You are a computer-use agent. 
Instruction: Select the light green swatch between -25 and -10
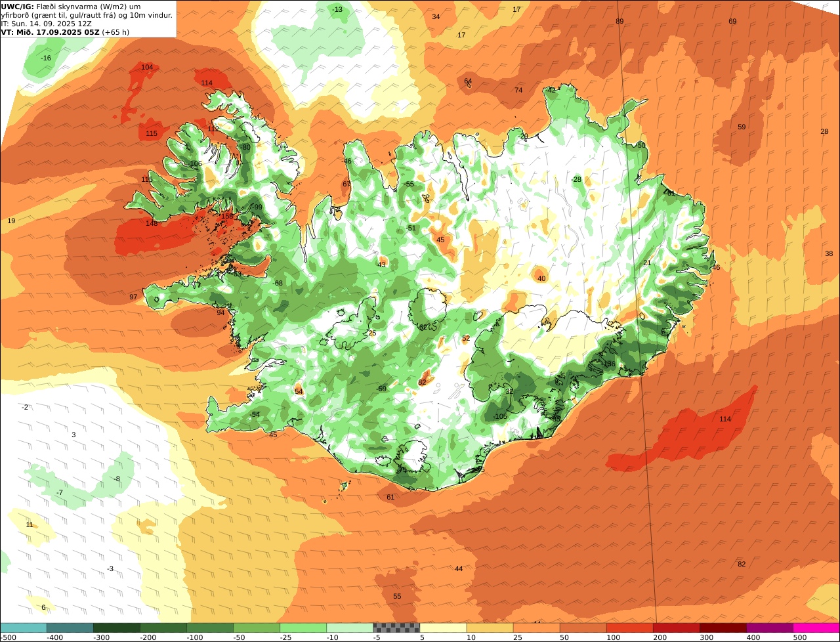(x=303, y=628)
